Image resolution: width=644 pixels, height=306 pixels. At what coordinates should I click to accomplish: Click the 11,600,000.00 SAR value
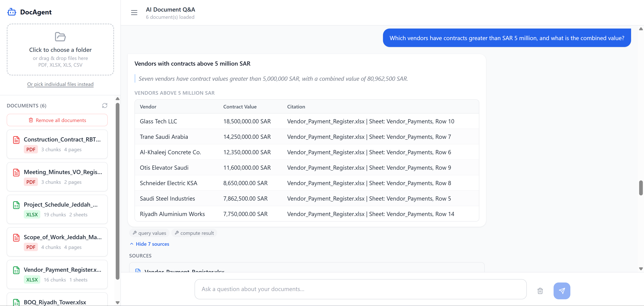point(247,168)
